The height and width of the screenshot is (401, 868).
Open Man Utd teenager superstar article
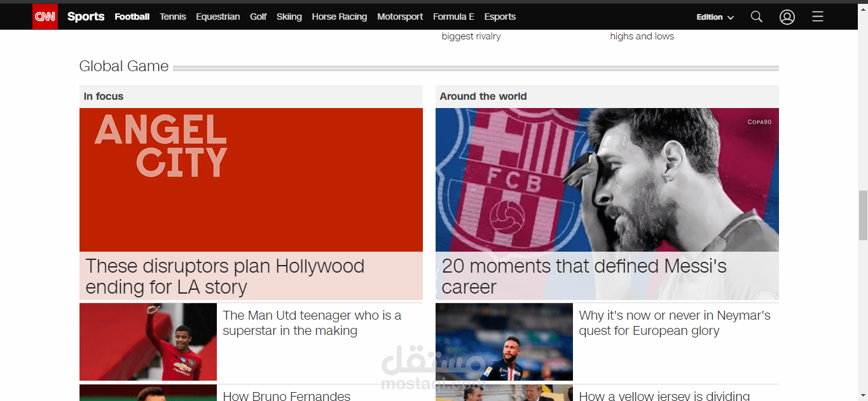pos(312,323)
